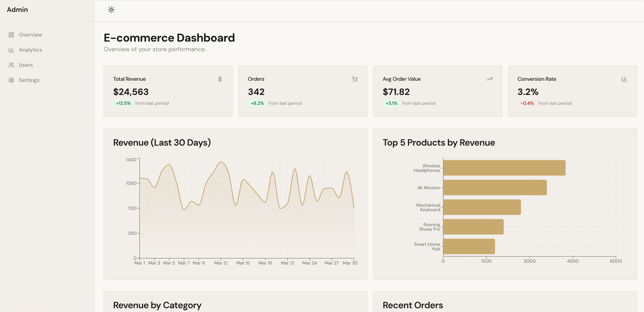
Task: Click the 4500 x-axis label on products chart
Action: click(573, 261)
